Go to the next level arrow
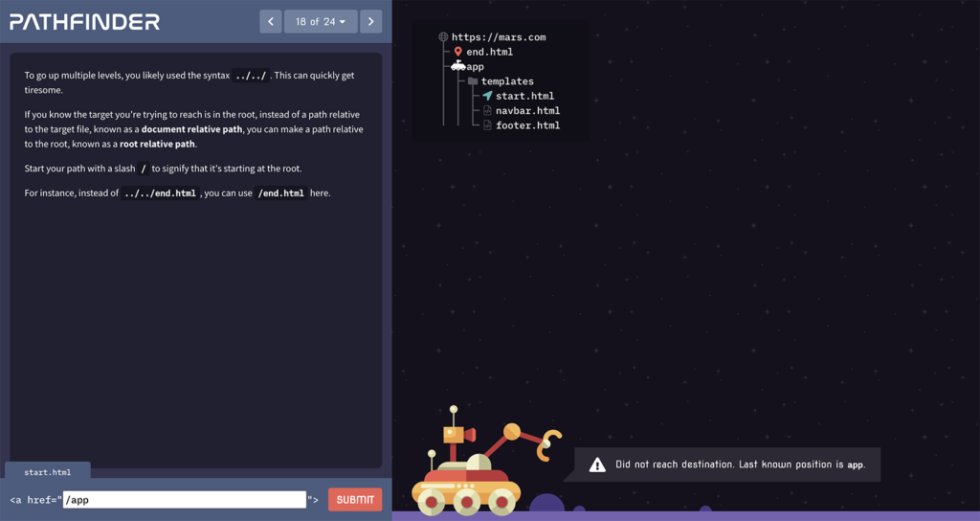This screenshot has width=980, height=521. coord(371,21)
